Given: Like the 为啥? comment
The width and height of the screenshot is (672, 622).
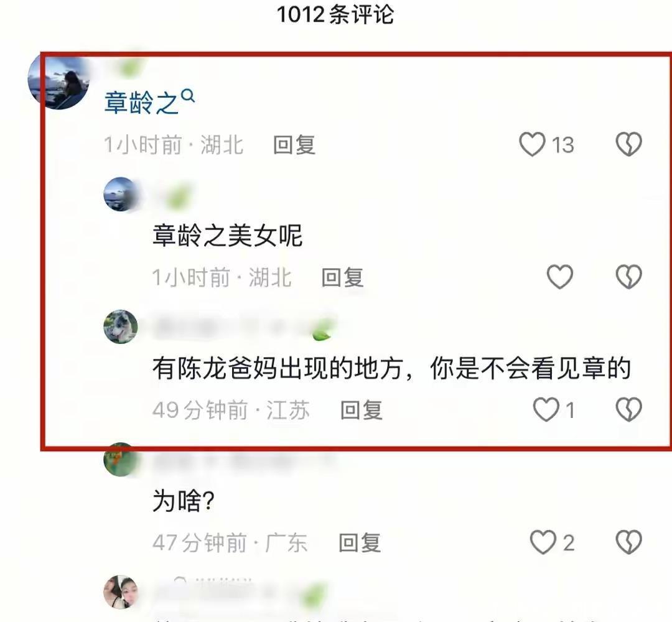Looking at the screenshot, I should tap(543, 542).
